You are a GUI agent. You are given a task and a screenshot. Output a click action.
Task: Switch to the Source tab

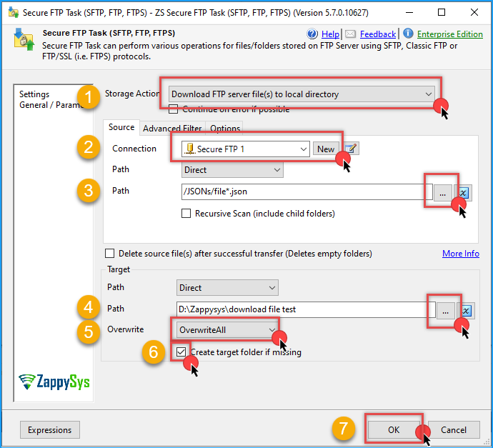point(121,127)
